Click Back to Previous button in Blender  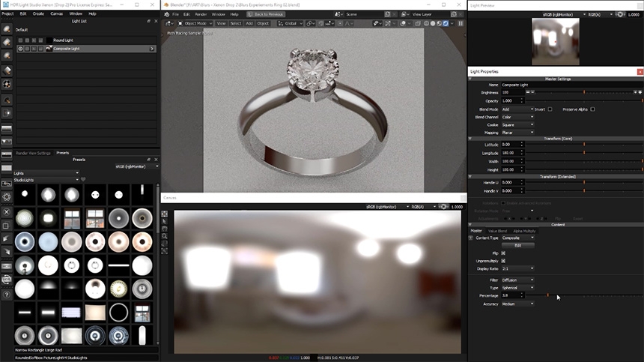point(266,14)
